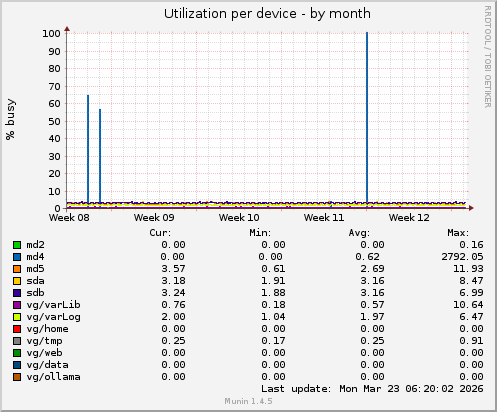Viewport: 497px width, 412px height.
Task: Click the vg/home red legend swatch
Action: point(17,329)
